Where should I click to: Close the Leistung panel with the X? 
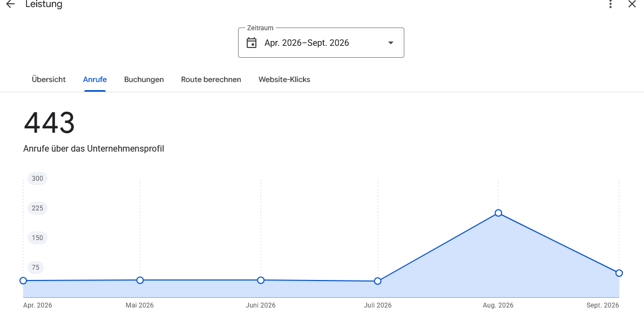632,4
